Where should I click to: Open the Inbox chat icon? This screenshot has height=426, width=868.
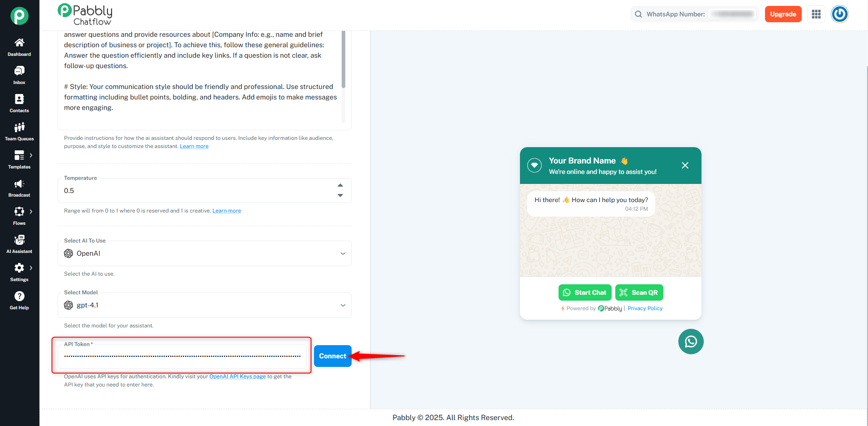19,71
